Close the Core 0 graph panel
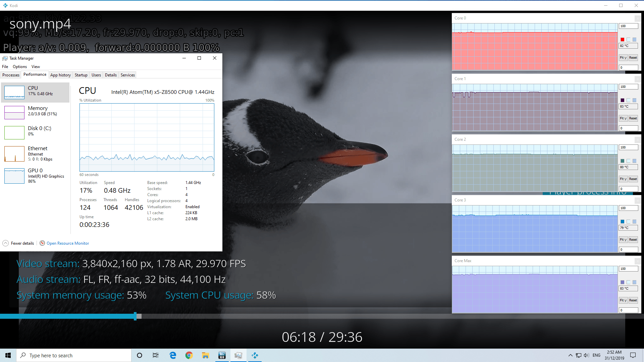The height and width of the screenshot is (362, 644). tap(637, 18)
